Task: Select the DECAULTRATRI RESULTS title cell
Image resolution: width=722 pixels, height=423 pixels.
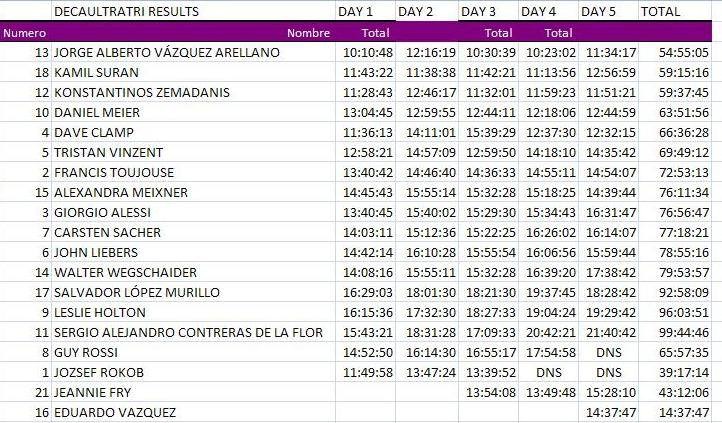Action: pos(193,11)
